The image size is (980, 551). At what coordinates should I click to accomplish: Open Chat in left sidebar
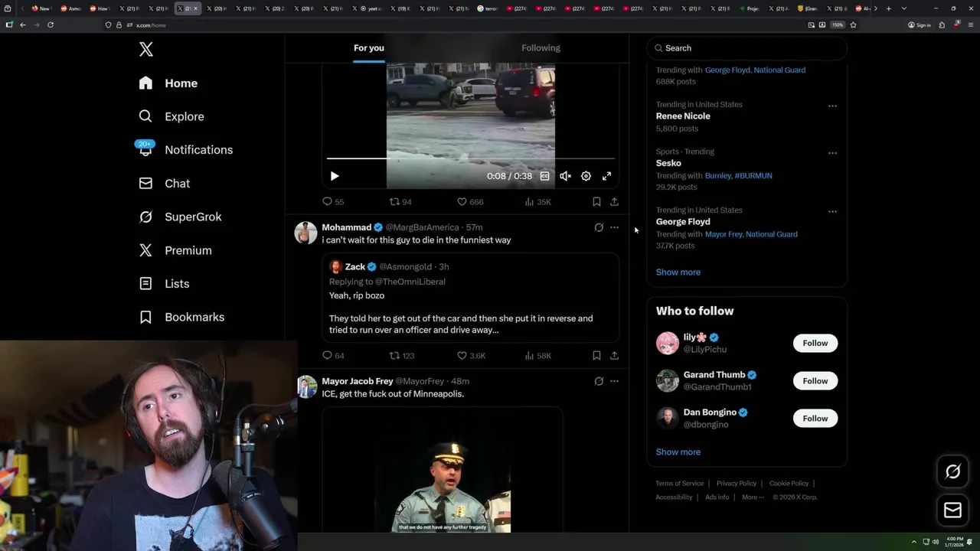point(165,184)
